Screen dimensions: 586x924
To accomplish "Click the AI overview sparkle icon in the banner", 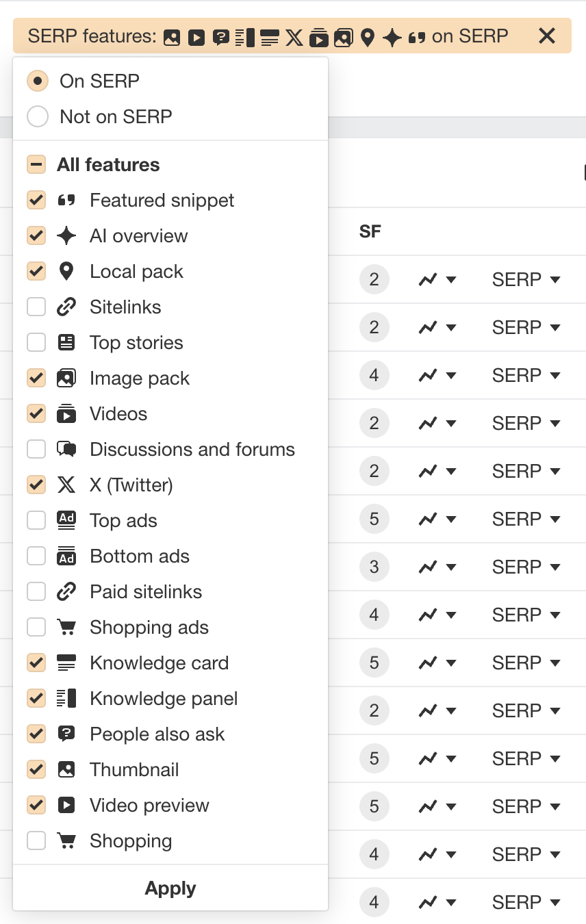I will pyautogui.click(x=392, y=36).
